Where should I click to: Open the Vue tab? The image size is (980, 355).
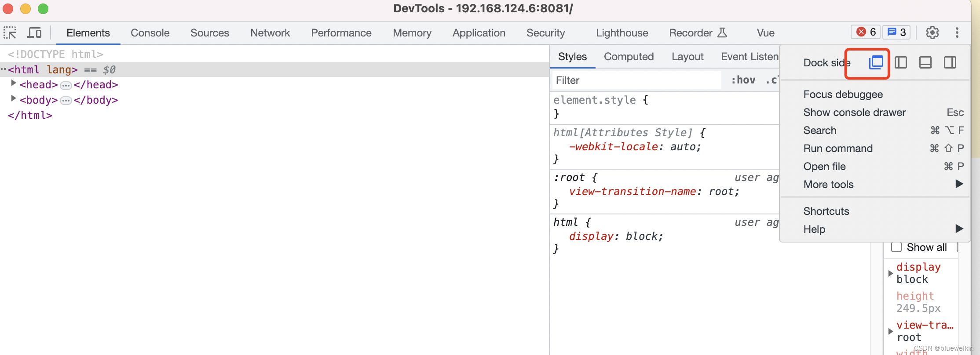[x=766, y=33]
